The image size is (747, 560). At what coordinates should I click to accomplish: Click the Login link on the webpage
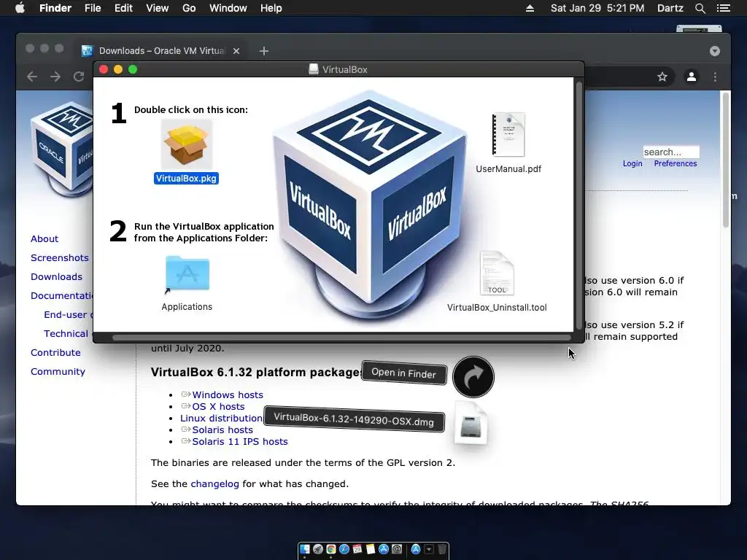[x=632, y=163]
